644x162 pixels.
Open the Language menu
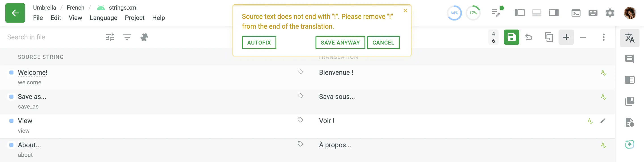(x=103, y=18)
